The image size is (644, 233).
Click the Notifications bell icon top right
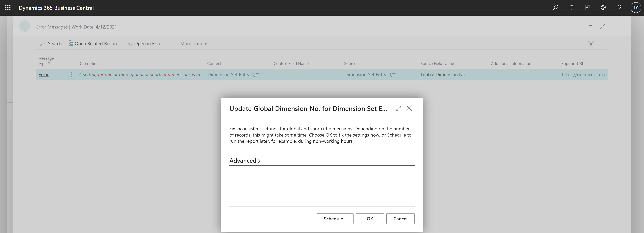pos(571,7)
